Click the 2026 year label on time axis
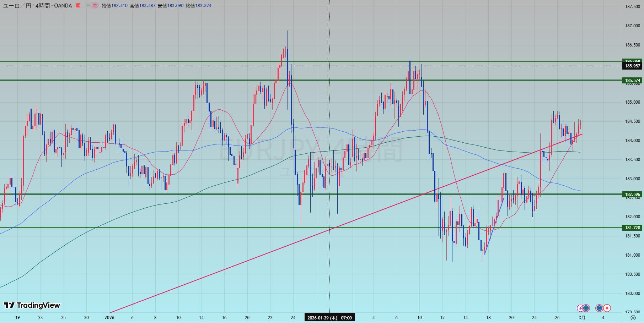Image resolution: width=644 pixels, height=323 pixels. [109, 318]
